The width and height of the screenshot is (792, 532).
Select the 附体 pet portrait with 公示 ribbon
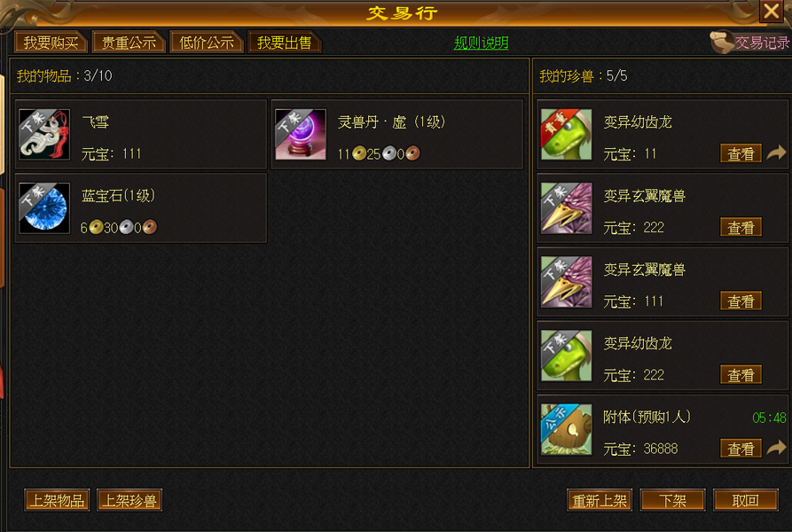pos(566,429)
